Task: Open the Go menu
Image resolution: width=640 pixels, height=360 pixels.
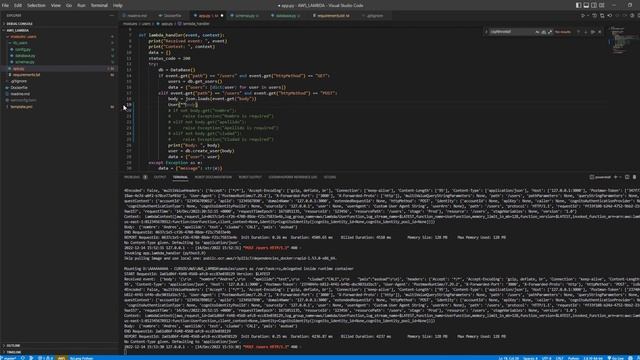Action: pos(69,5)
